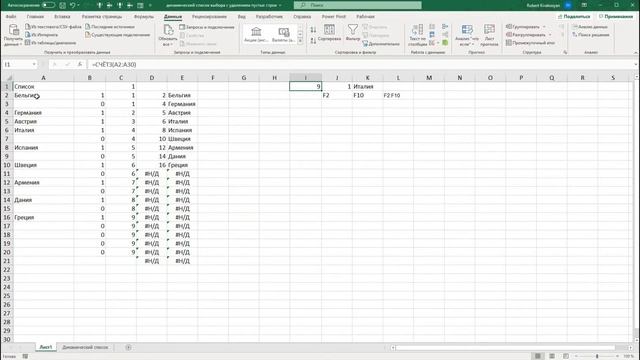
Task: Open the Справка ribbon tab
Action: 302,17
